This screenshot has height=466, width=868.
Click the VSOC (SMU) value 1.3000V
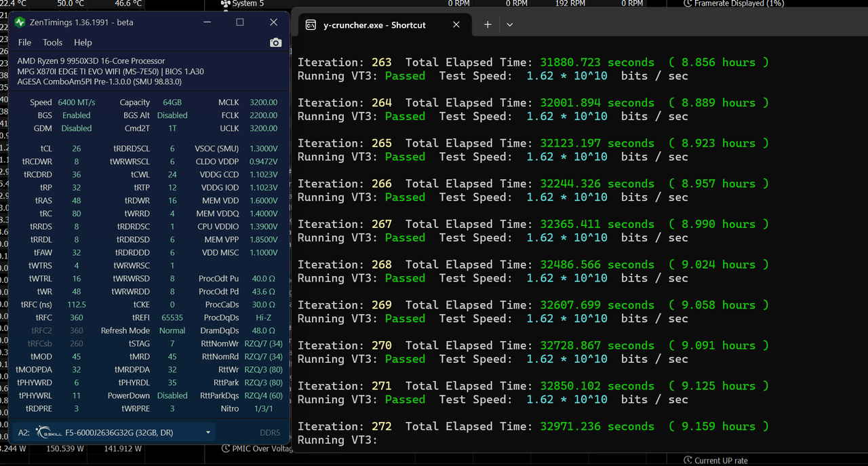(263, 149)
